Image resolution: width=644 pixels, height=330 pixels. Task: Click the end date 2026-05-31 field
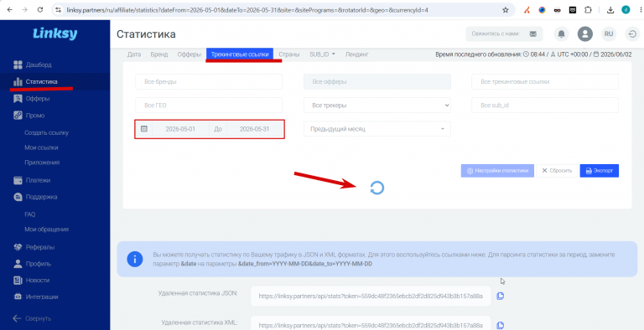[255, 129]
